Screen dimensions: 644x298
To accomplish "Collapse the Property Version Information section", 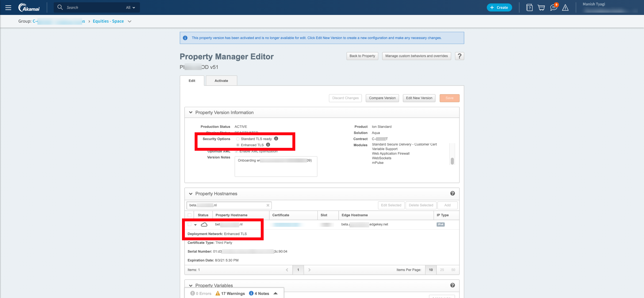I will [191, 113].
